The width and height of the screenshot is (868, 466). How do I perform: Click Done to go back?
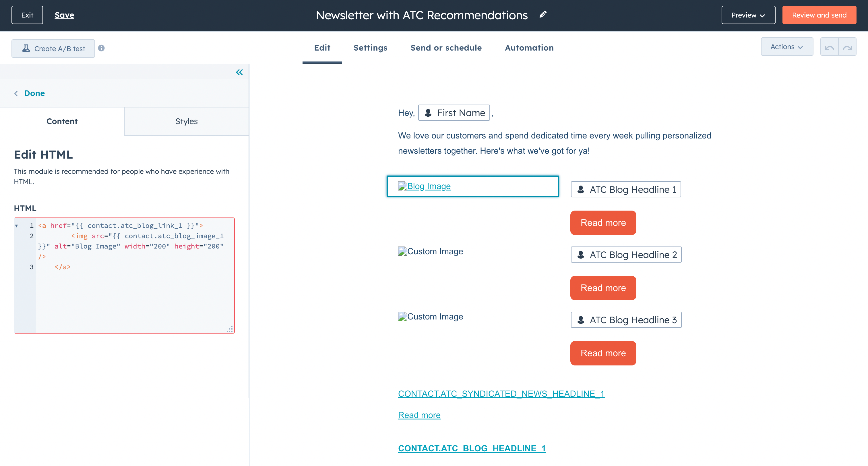34,93
